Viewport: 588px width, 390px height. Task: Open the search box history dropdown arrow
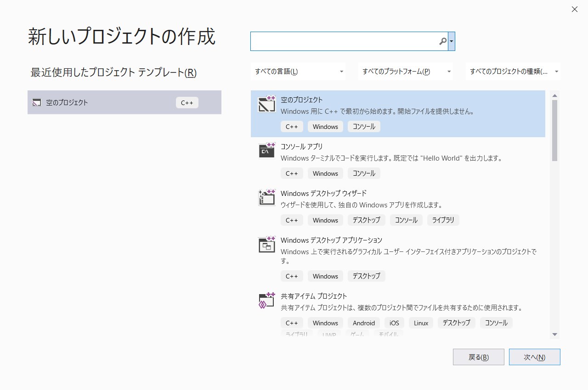click(452, 41)
